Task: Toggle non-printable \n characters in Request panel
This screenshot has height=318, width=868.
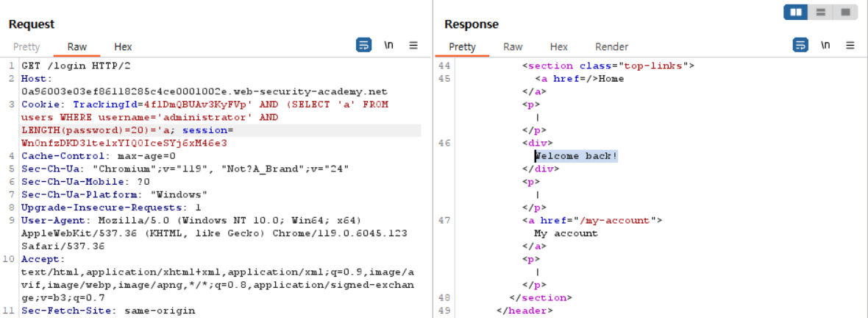Action: click(x=388, y=46)
